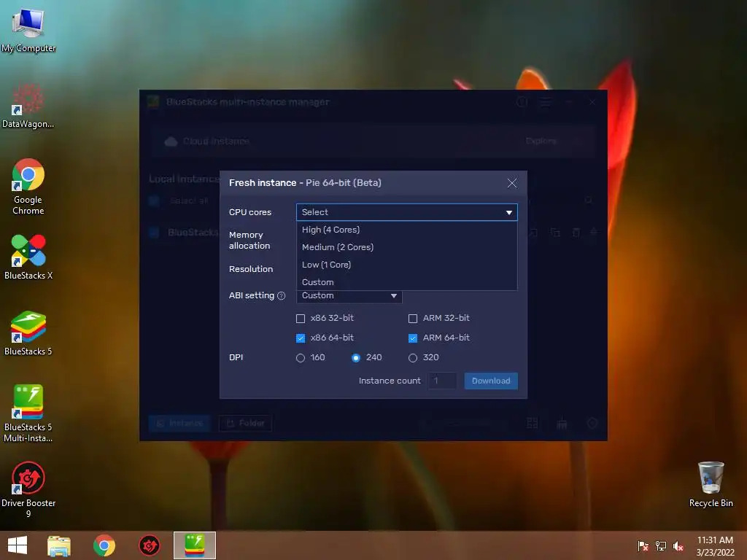This screenshot has height=560, width=747.
Task: Choose High (4 Cores) option
Action: [407, 230]
